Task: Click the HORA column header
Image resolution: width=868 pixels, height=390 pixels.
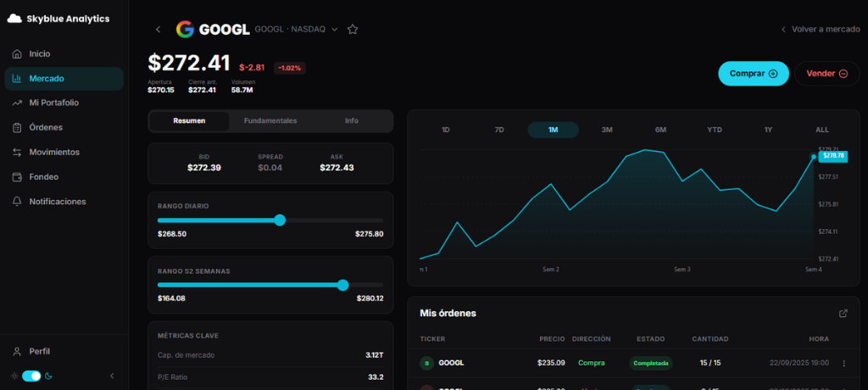Action: 819,339
